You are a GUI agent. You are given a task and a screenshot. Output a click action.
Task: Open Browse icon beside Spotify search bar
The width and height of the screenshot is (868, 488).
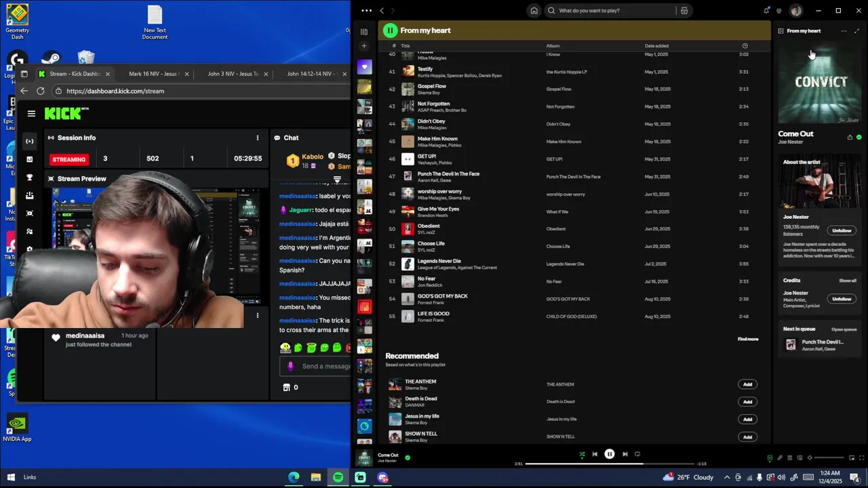[684, 10]
